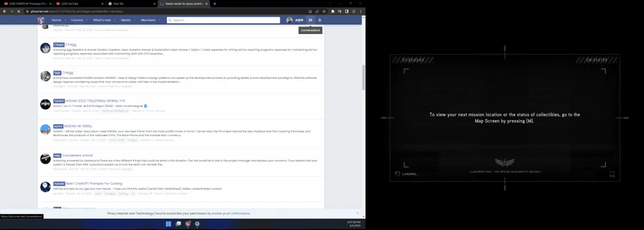Open the Media nav item

[x=126, y=20]
